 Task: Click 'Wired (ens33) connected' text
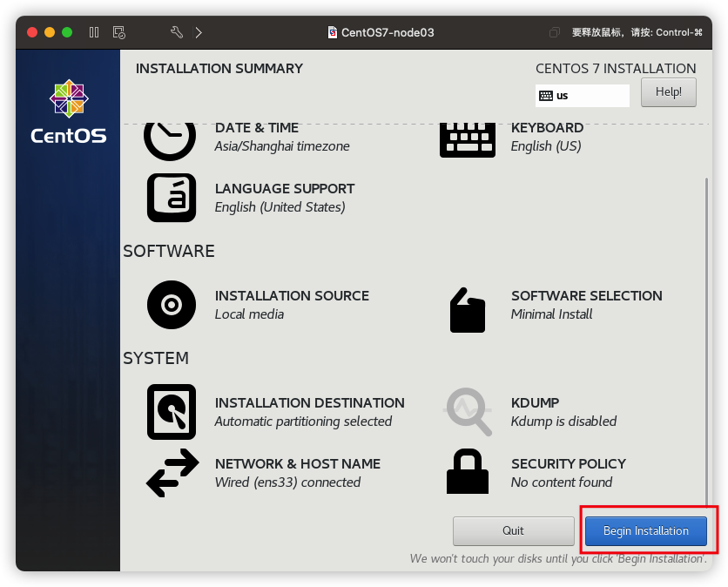(x=287, y=482)
